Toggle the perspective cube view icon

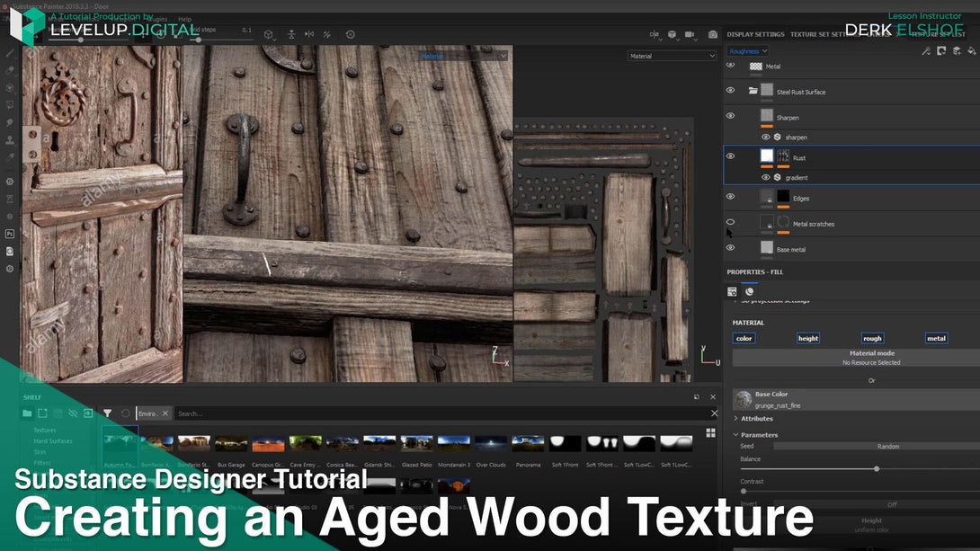[x=268, y=34]
